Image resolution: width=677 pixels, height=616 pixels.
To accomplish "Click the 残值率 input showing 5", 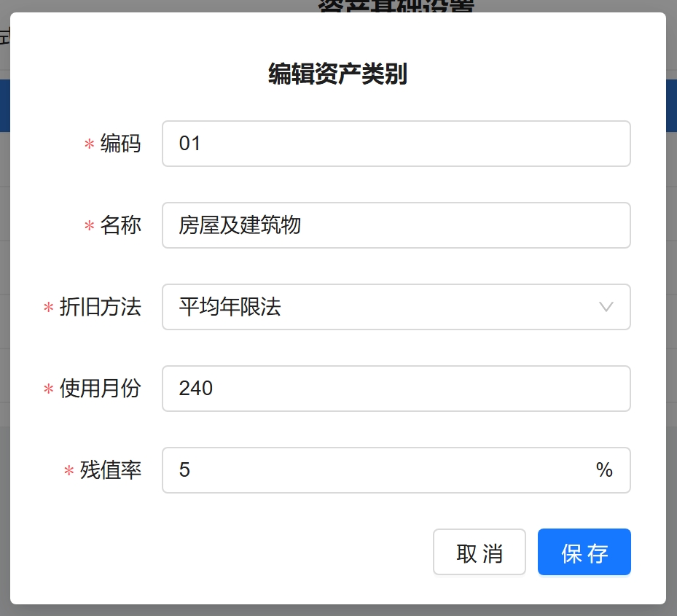I will [379, 470].
